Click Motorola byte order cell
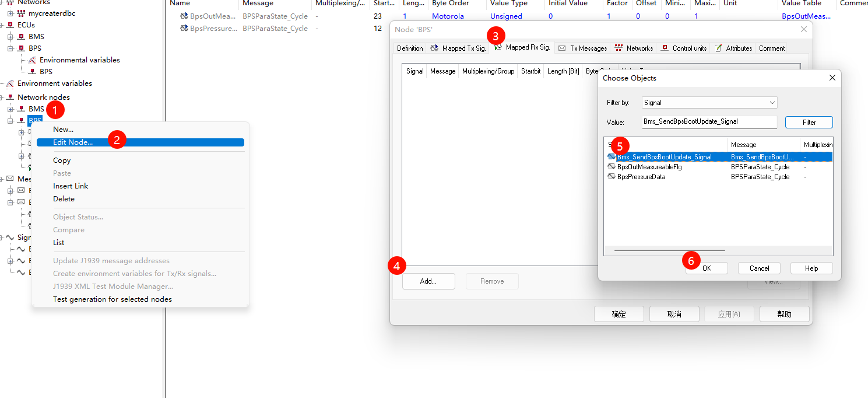 pos(448,16)
